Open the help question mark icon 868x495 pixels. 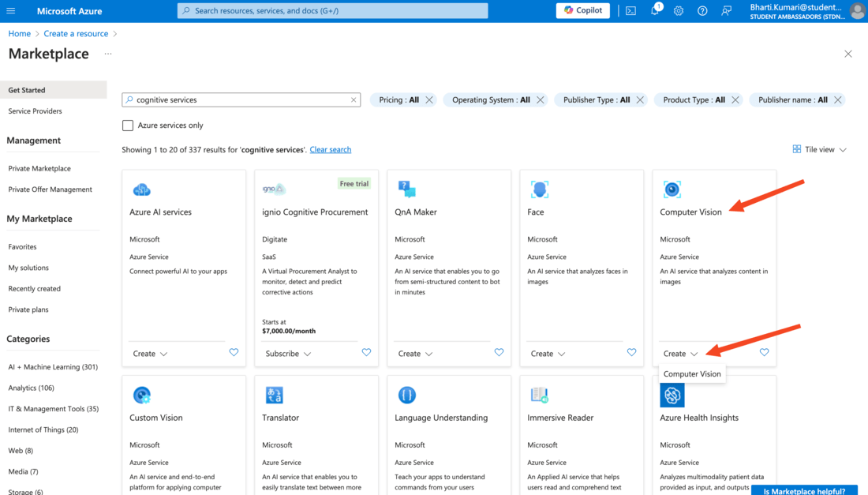click(702, 10)
